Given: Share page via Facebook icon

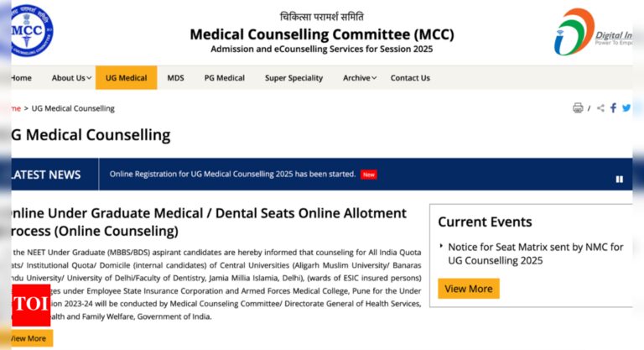Looking at the screenshot, I should [613, 107].
